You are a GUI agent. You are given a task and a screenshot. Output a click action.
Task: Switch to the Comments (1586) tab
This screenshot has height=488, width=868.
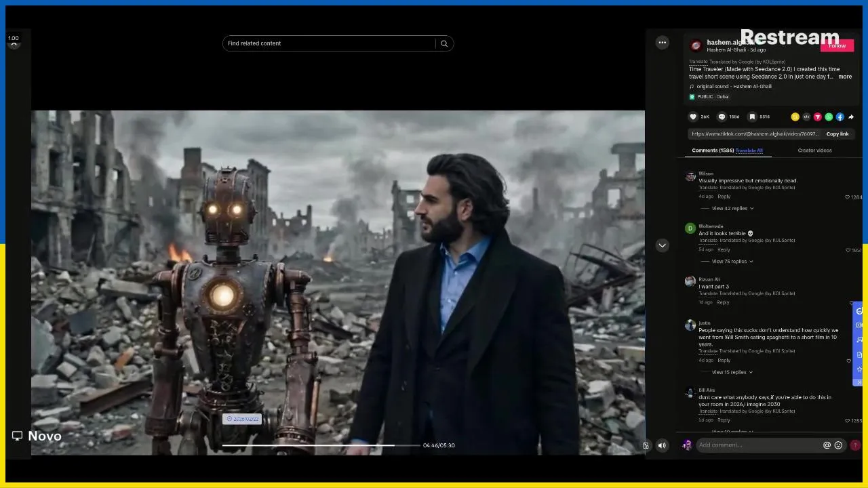(713, 150)
